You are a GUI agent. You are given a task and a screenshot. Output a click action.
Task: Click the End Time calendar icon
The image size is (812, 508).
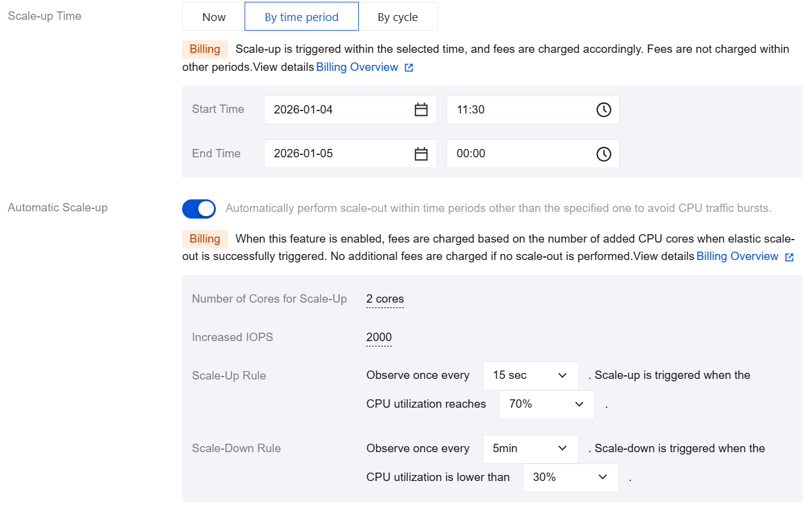[x=421, y=154]
